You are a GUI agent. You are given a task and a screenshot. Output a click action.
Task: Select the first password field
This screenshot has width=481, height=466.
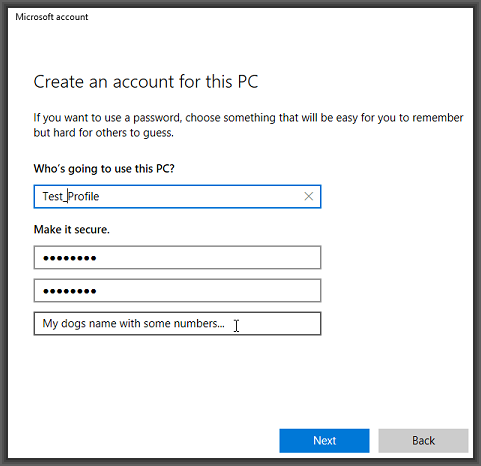coord(177,257)
